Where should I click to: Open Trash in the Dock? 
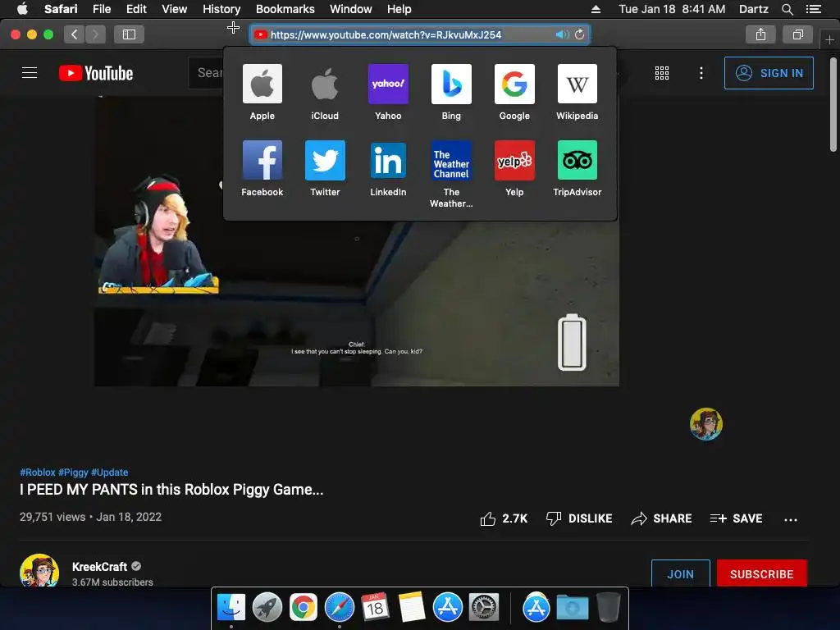pos(609,607)
